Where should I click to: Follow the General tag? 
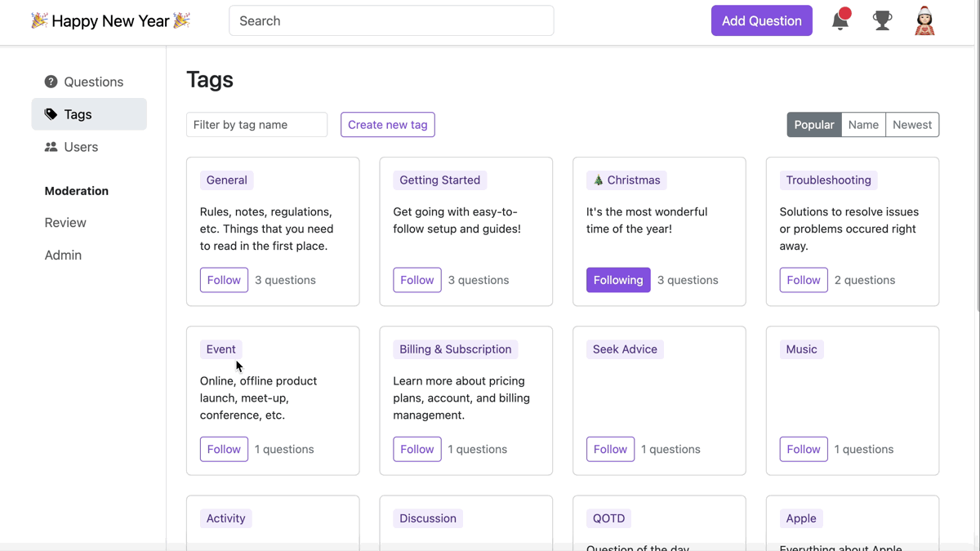(224, 280)
